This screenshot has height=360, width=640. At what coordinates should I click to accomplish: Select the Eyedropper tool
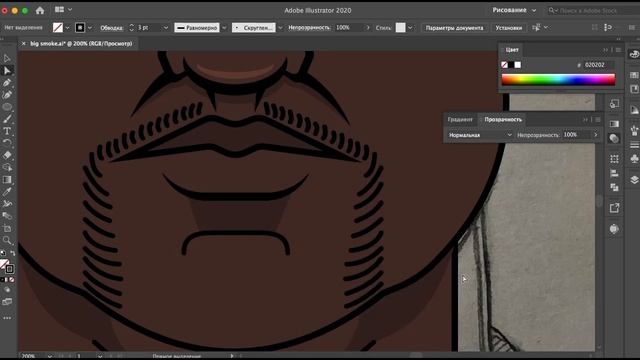coord(7,191)
